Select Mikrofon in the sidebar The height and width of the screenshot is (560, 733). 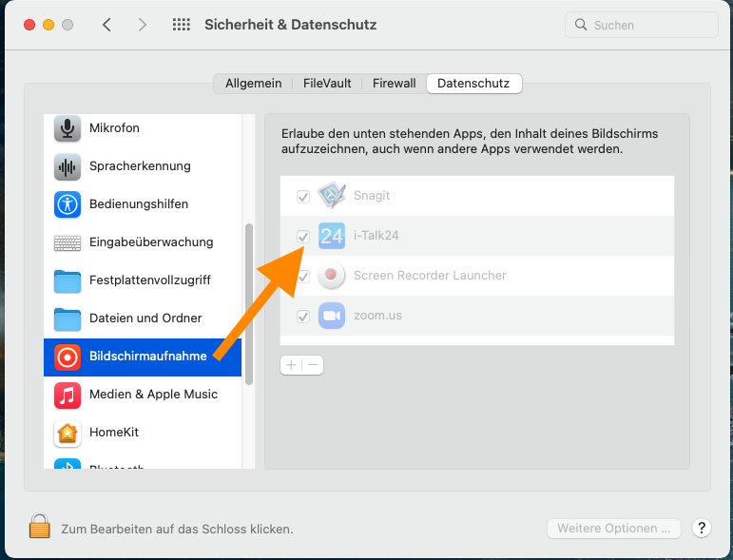(x=114, y=128)
